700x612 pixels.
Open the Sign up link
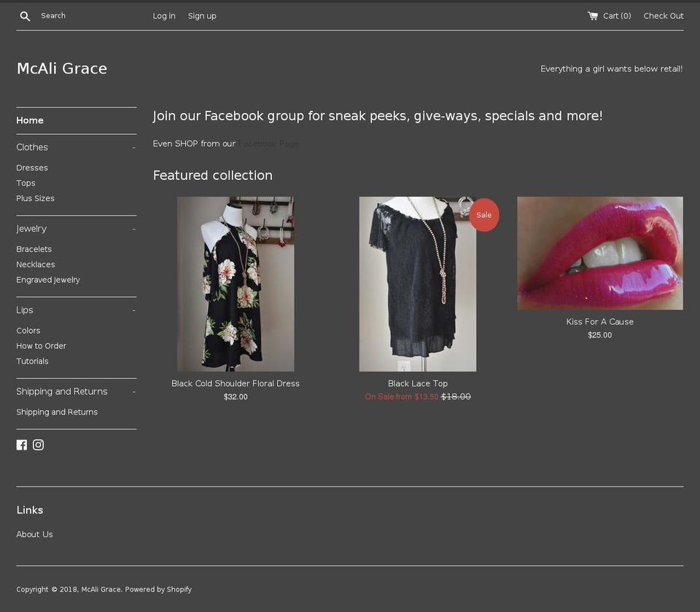point(202,16)
